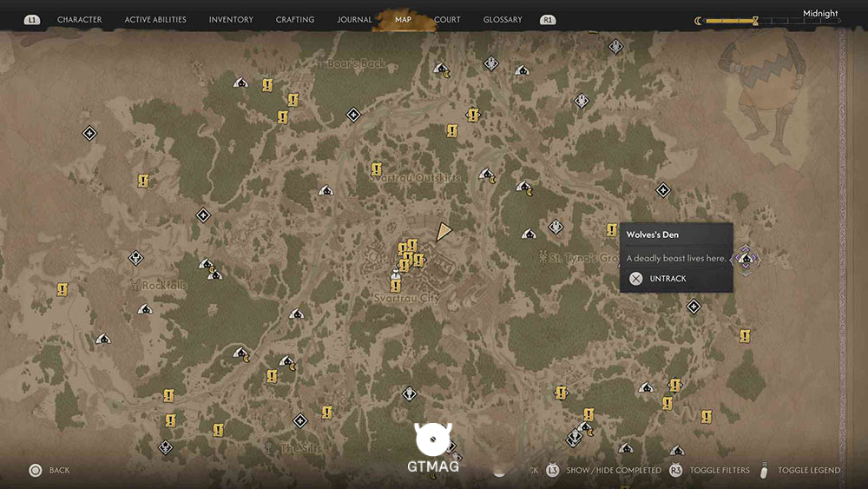Click the Svartrau City location label
The height and width of the screenshot is (489, 868).
click(407, 298)
